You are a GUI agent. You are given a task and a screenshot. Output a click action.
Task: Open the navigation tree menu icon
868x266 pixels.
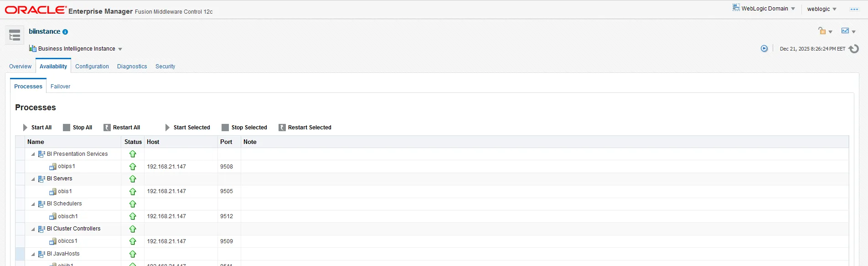point(15,35)
